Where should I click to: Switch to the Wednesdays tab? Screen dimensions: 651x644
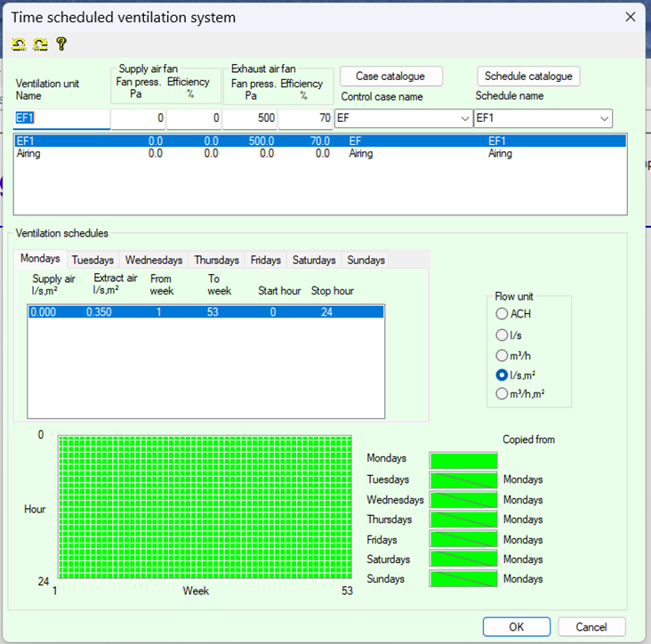pyautogui.click(x=153, y=260)
